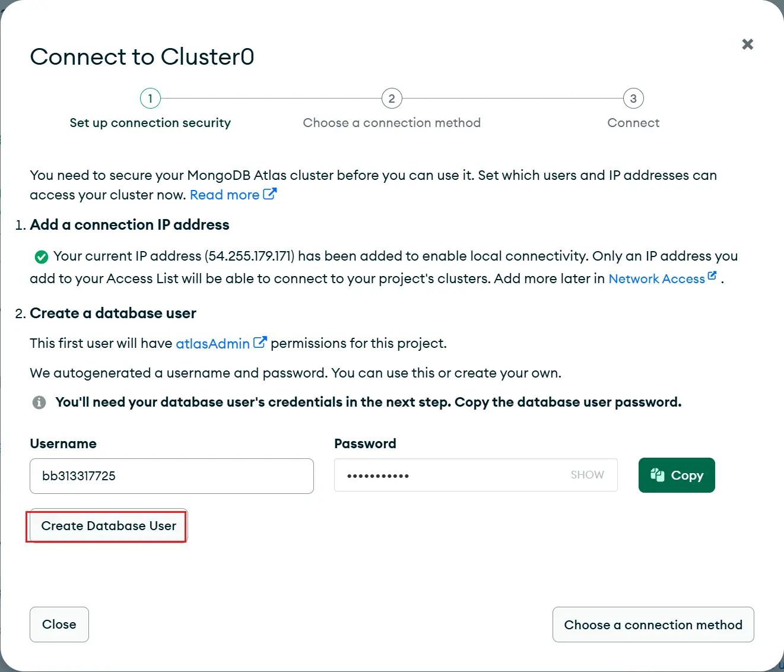This screenshot has width=784, height=672.
Task: Click into the Username input field
Action: tap(172, 476)
